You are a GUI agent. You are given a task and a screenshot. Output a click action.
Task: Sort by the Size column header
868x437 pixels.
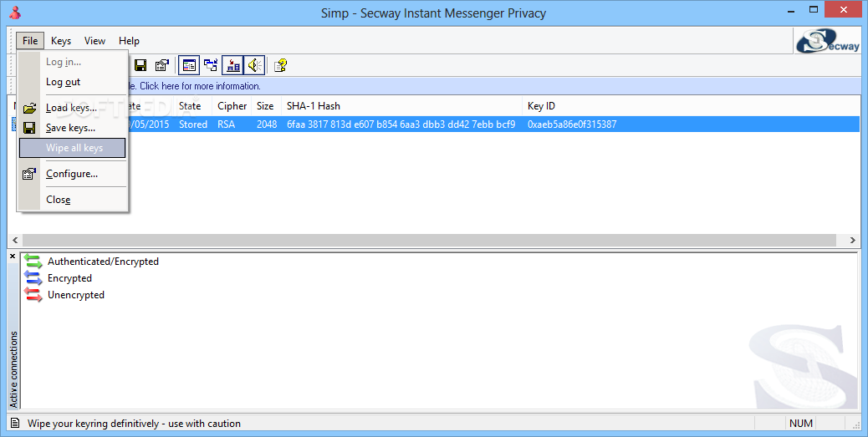click(x=266, y=105)
